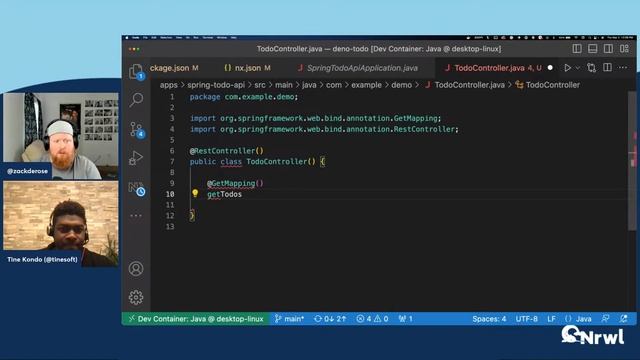The image size is (640, 360).
Task: Click line number 13 in the gutter
Action: [171, 227]
